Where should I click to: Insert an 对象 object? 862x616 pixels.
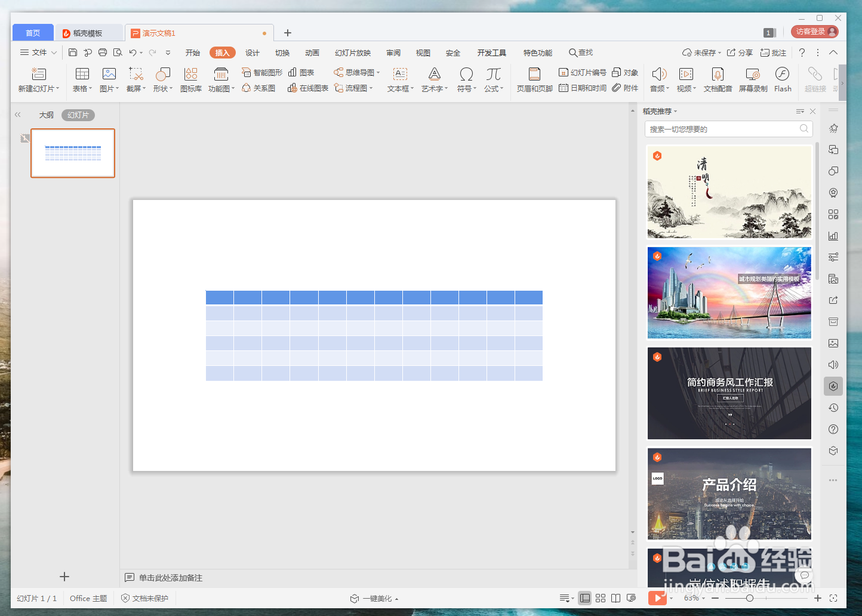click(x=625, y=72)
